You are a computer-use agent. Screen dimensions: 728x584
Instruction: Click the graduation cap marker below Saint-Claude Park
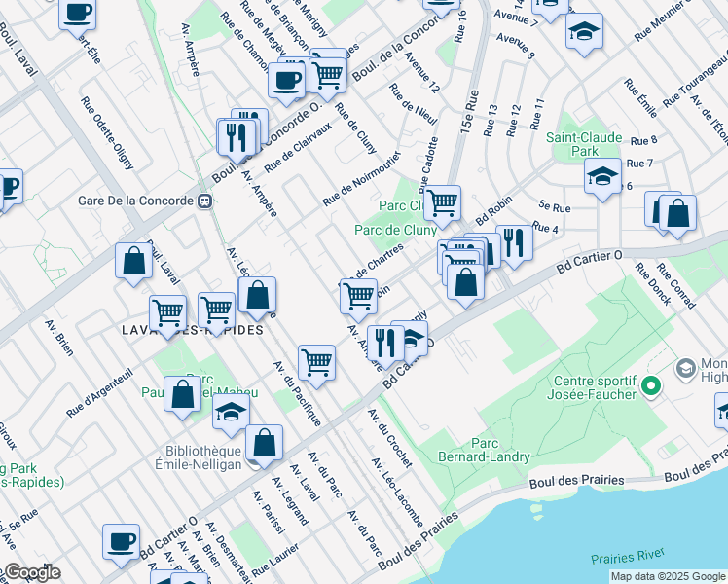[x=602, y=180]
